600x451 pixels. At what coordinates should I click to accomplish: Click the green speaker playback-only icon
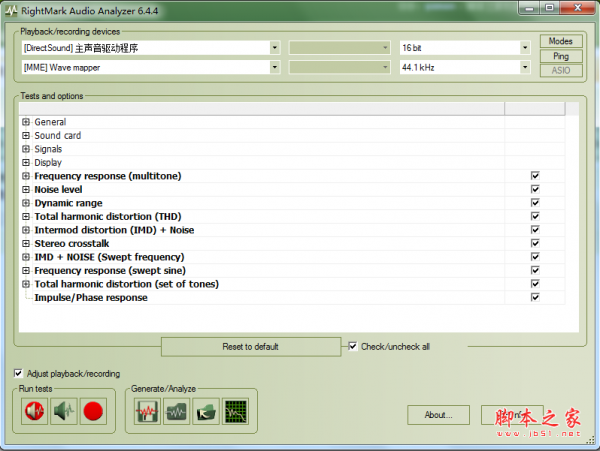(x=64, y=411)
